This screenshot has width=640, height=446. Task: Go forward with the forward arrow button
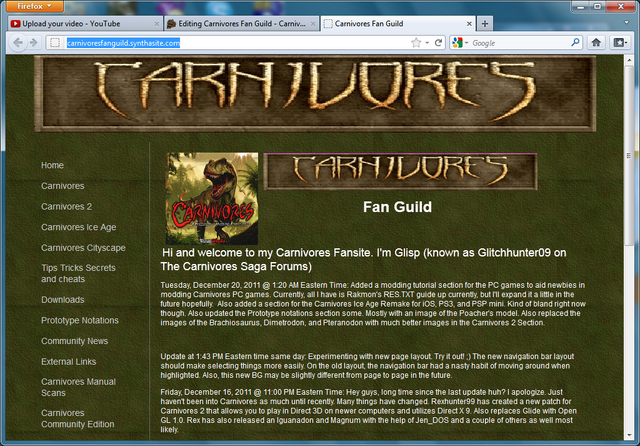(x=34, y=42)
